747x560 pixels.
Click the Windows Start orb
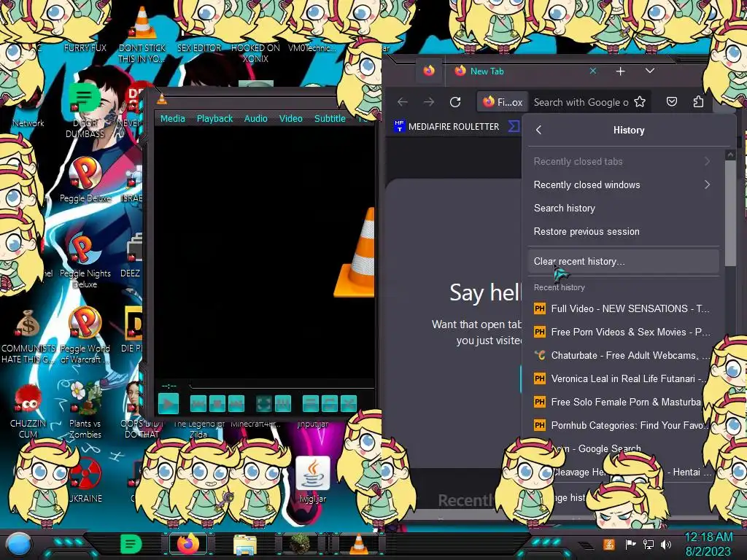(x=19, y=544)
